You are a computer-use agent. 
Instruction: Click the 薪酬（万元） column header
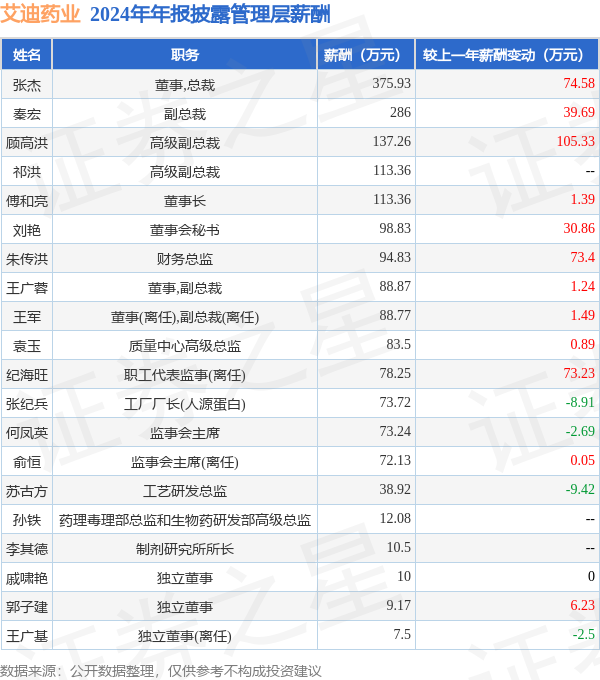366,55
